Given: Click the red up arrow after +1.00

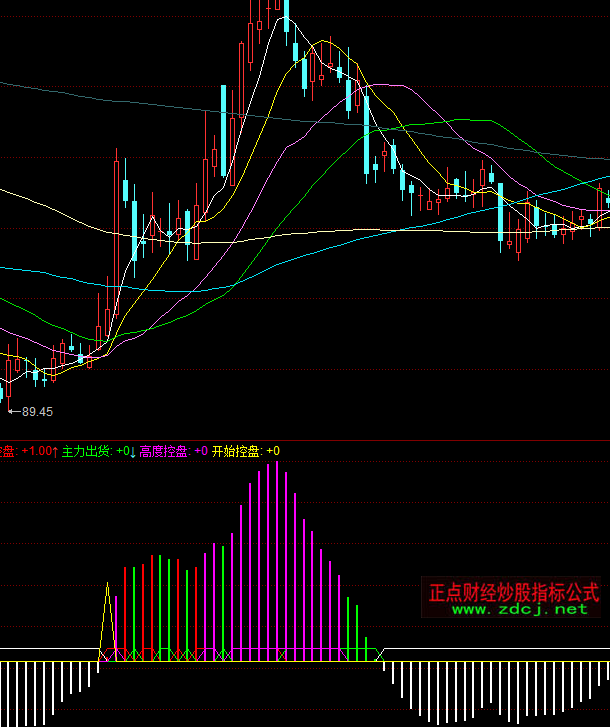Looking at the screenshot, I should tap(55, 452).
